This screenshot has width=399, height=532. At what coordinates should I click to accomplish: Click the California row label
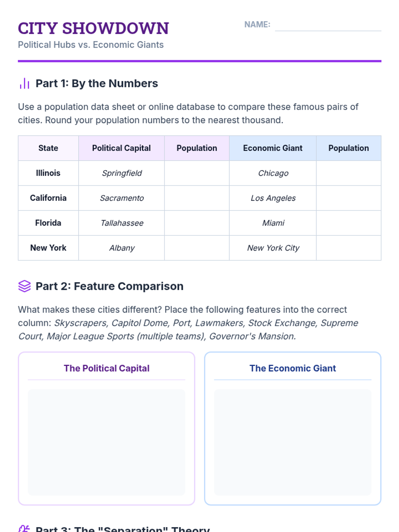48,198
